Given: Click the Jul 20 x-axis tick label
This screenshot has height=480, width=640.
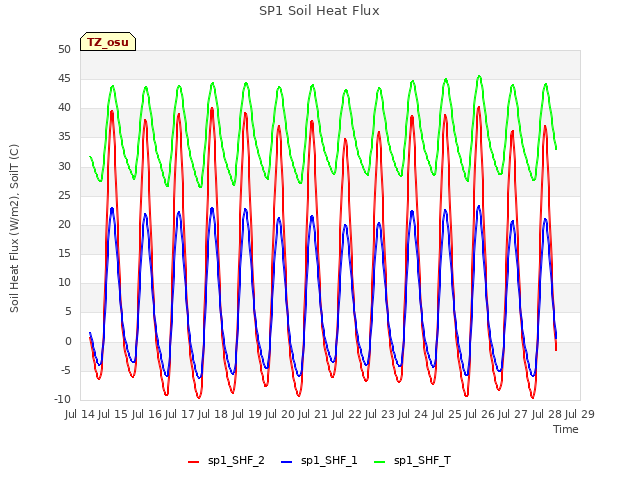Looking at the screenshot, I should click(280, 414).
